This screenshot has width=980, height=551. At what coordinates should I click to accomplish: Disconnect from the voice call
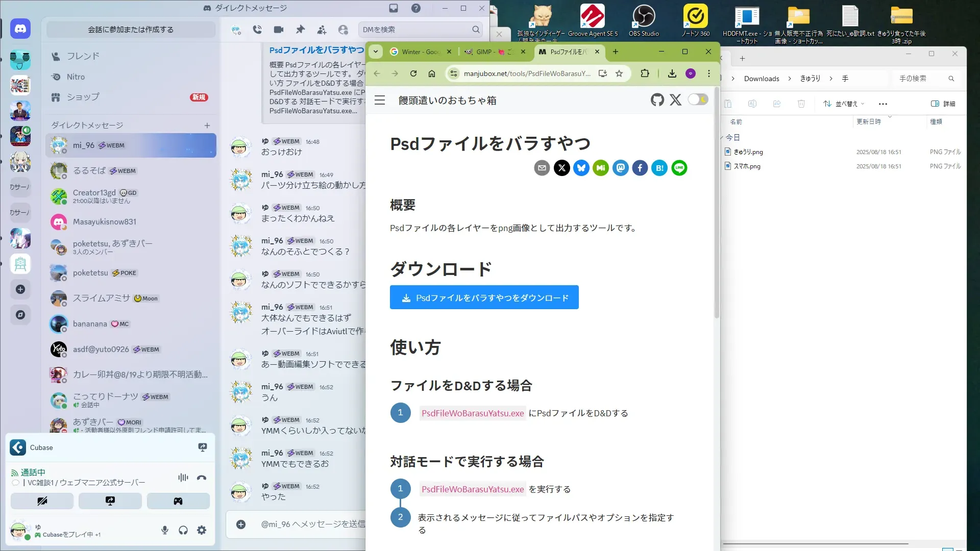coord(202,478)
